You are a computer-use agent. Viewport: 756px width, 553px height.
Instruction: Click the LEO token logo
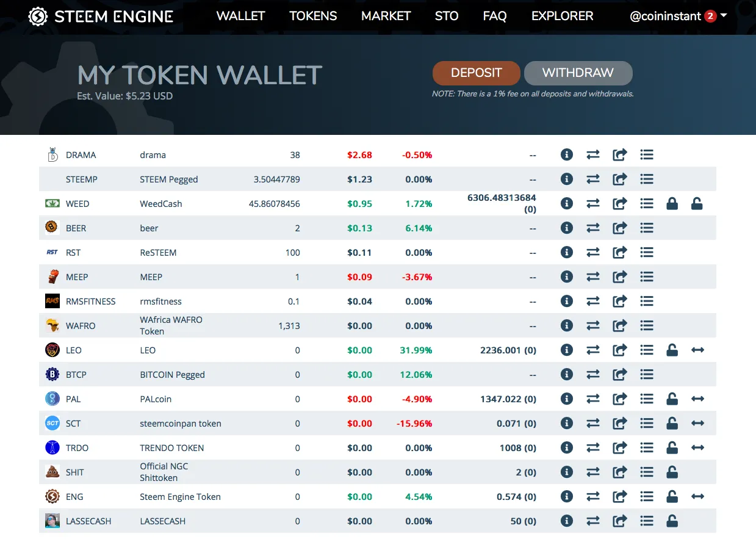click(52, 350)
